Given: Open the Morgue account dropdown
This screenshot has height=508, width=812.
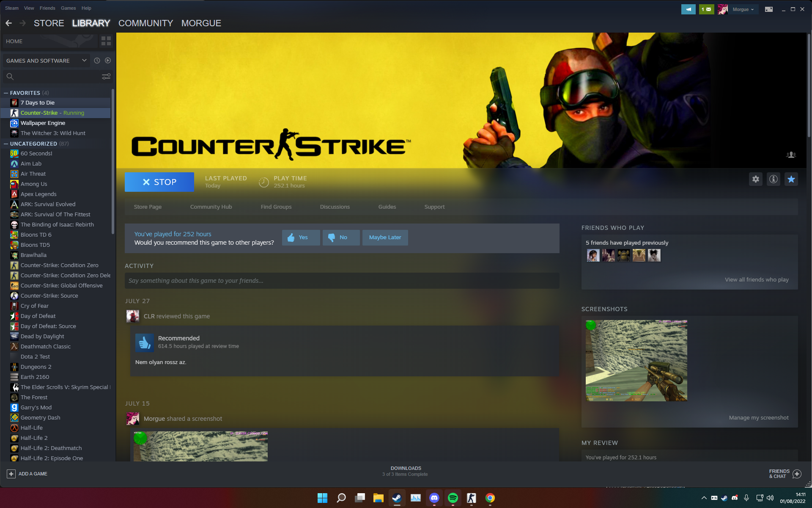Looking at the screenshot, I should [x=743, y=9].
